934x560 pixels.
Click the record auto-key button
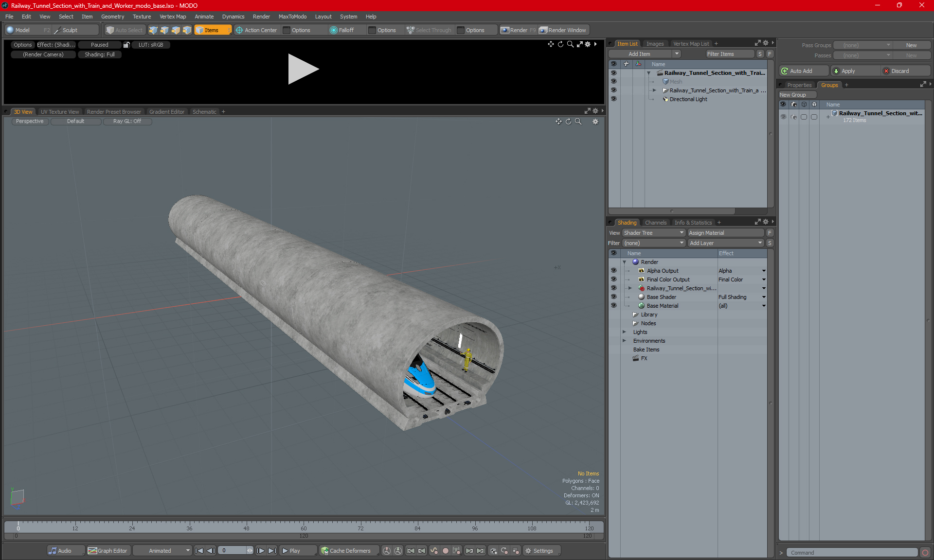pyautogui.click(x=445, y=551)
